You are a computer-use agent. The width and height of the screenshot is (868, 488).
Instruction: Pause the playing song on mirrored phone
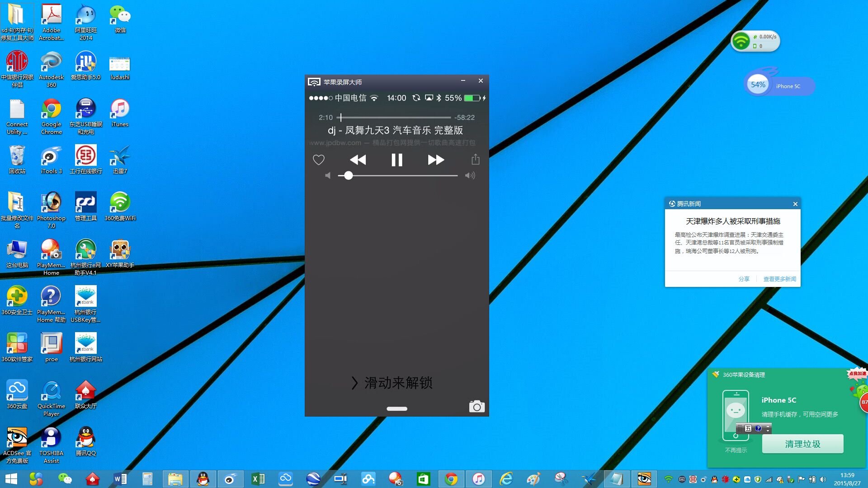click(x=397, y=160)
